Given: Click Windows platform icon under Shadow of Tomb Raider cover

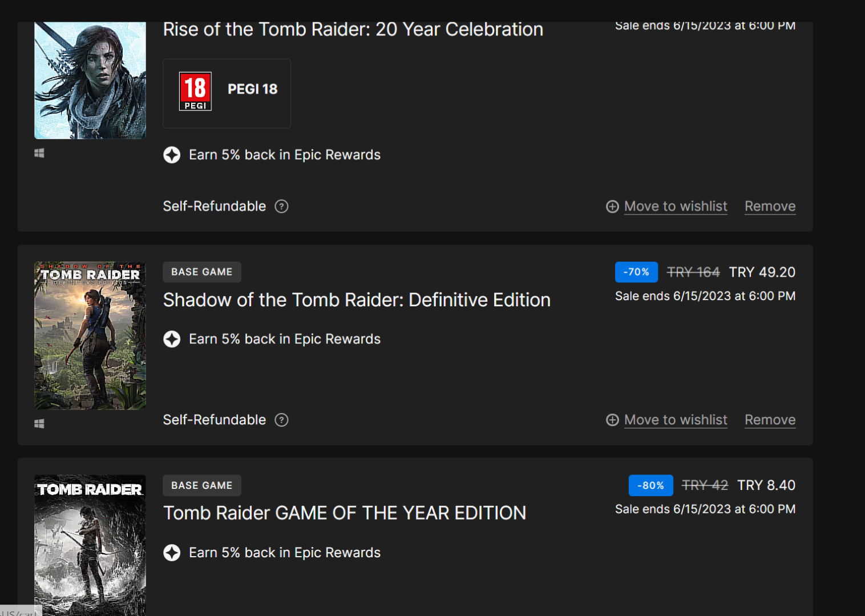Looking at the screenshot, I should point(39,424).
